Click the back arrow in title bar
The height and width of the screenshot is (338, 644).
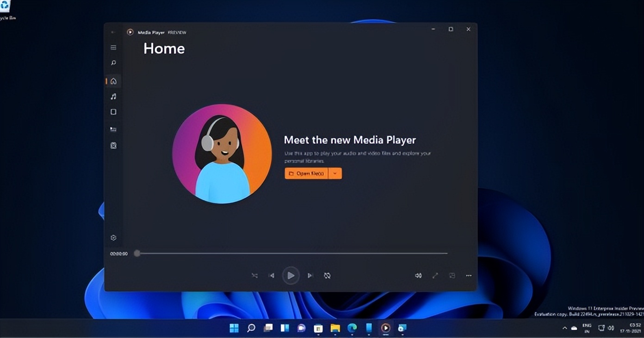pos(113,32)
